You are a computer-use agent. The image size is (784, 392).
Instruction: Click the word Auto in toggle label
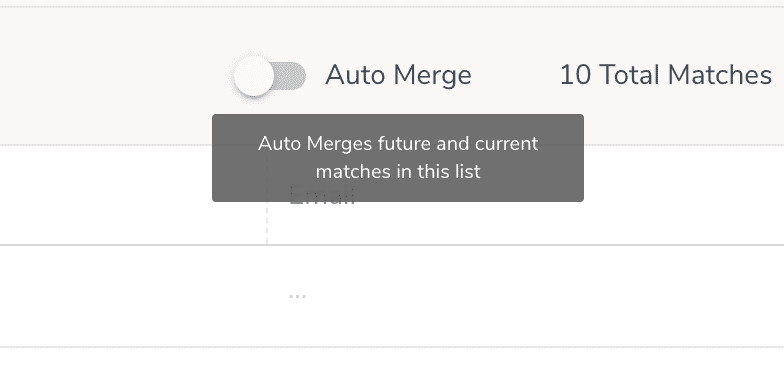[x=356, y=76]
